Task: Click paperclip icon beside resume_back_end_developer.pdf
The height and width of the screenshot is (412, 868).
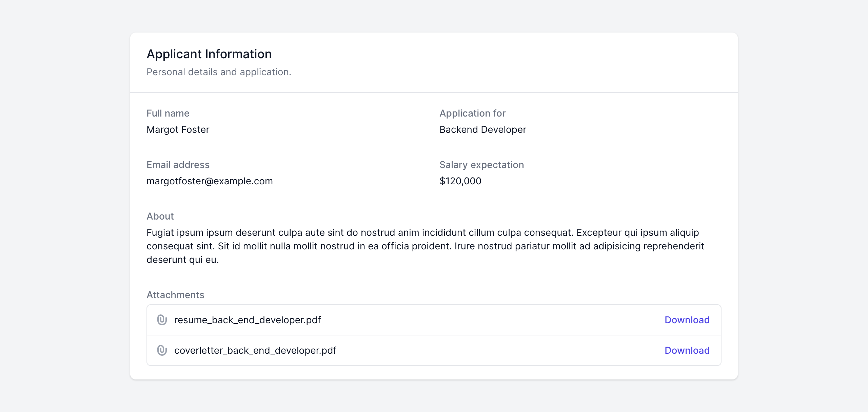Action: coord(162,320)
